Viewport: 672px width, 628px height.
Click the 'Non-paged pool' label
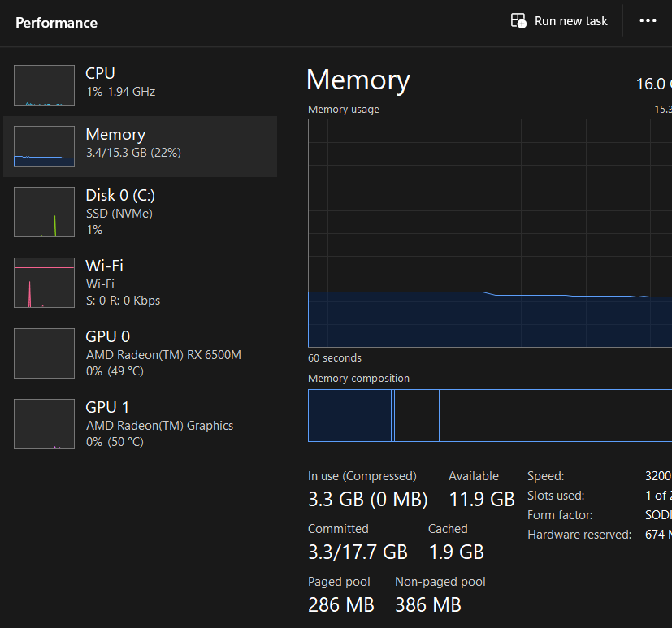440,582
